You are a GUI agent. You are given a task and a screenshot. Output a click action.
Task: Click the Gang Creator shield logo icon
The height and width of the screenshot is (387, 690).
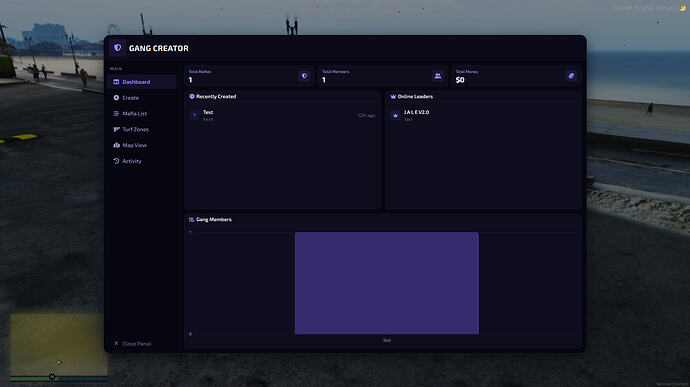(117, 48)
